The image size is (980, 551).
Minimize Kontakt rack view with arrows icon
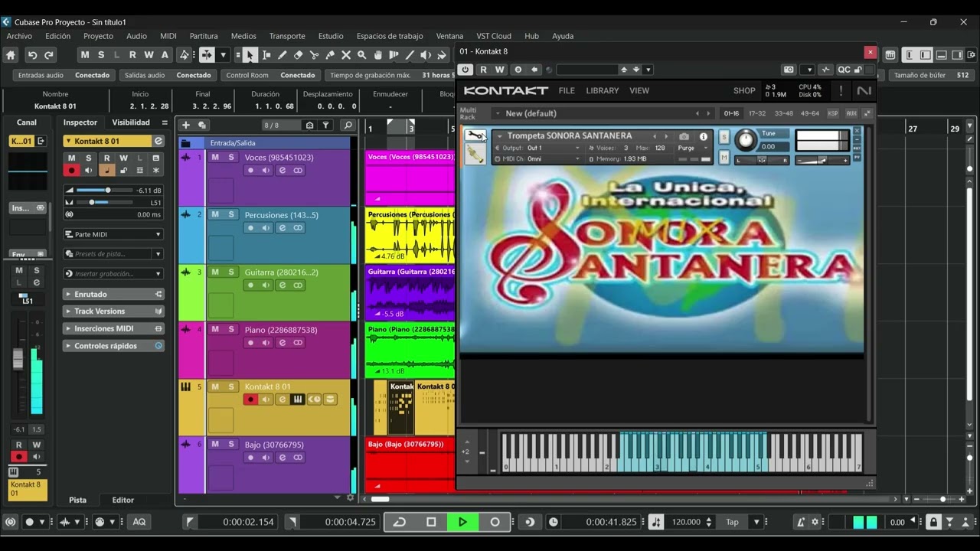867,113
